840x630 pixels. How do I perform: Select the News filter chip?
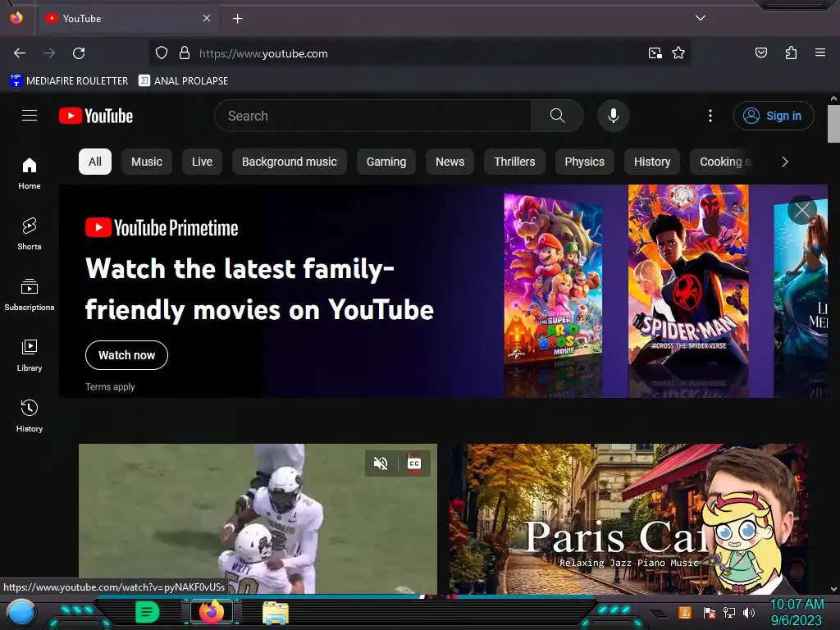pos(450,162)
